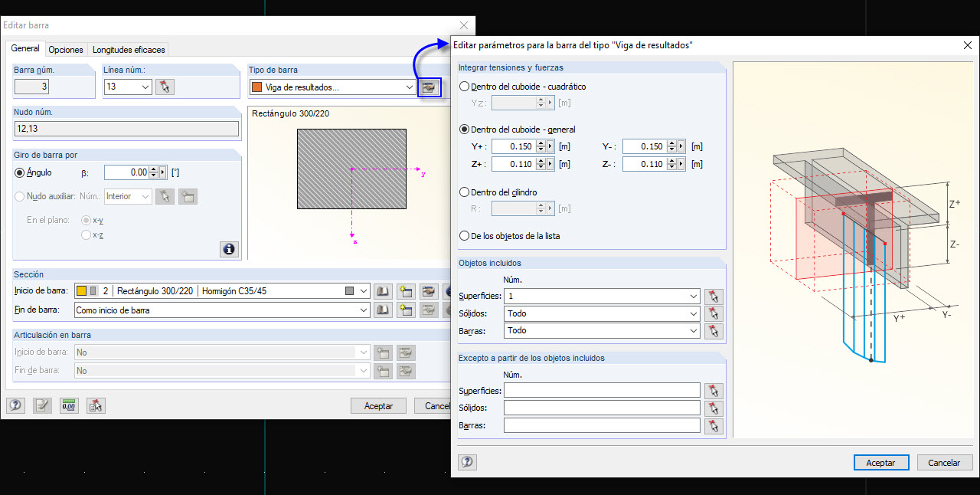Viewport: 980px width, 495px height.
Task: Open section library for Fin de barra
Action: click(384, 310)
